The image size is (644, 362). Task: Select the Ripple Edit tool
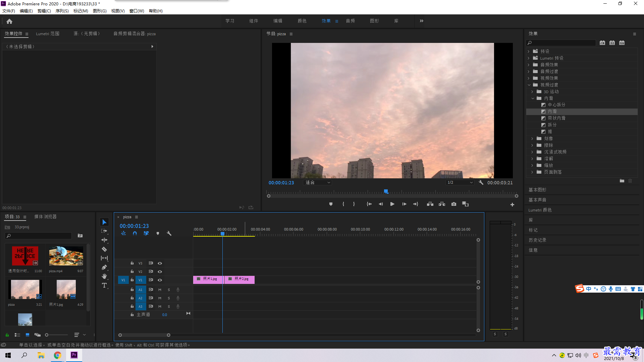click(x=104, y=240)
